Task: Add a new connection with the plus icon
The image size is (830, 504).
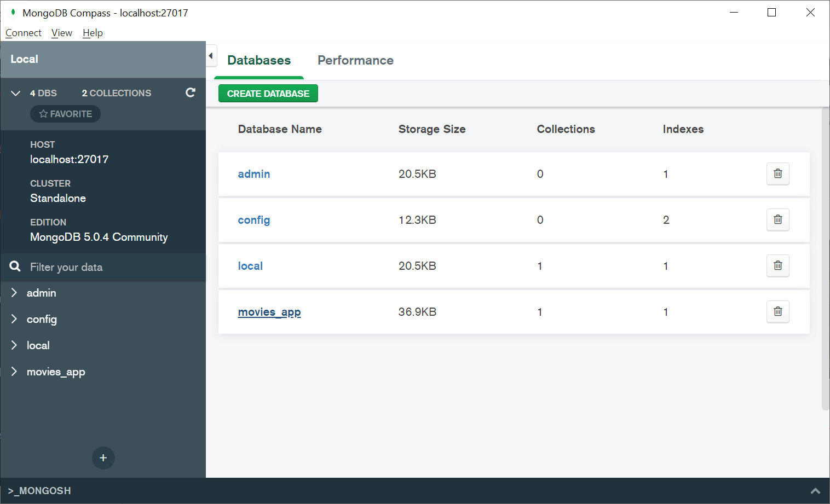Action: 103,458
